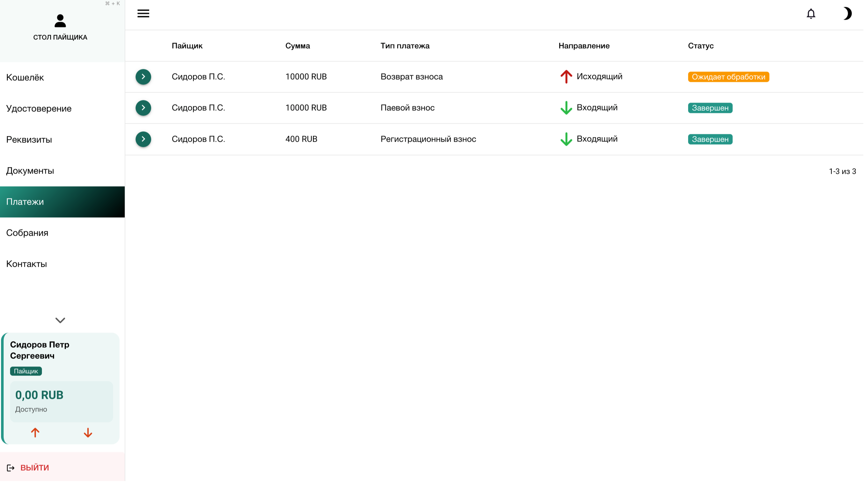Click the up arrow in wallet card
868x485 pixels.
35,433
